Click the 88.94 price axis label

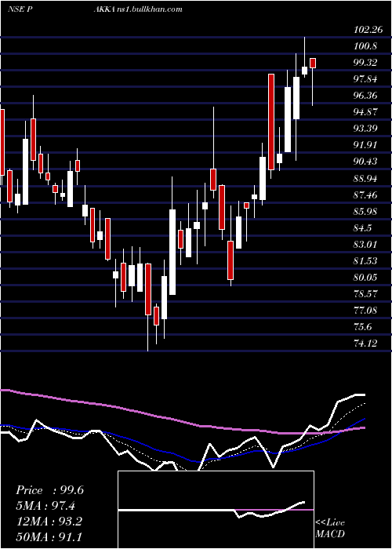click(365, 178)
